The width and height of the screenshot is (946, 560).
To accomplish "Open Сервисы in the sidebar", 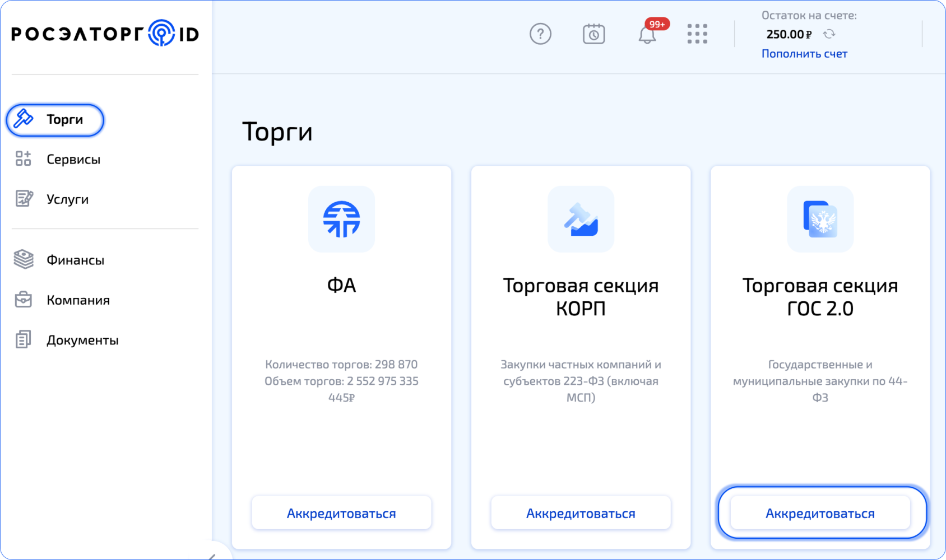I will (73, 160).
